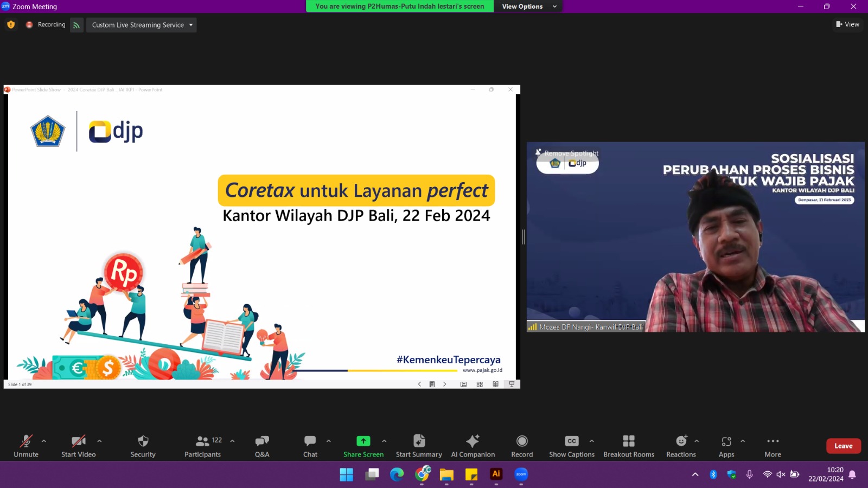
Task: Open the Reactions smiley menu
Action: click(x=681, y=446)
